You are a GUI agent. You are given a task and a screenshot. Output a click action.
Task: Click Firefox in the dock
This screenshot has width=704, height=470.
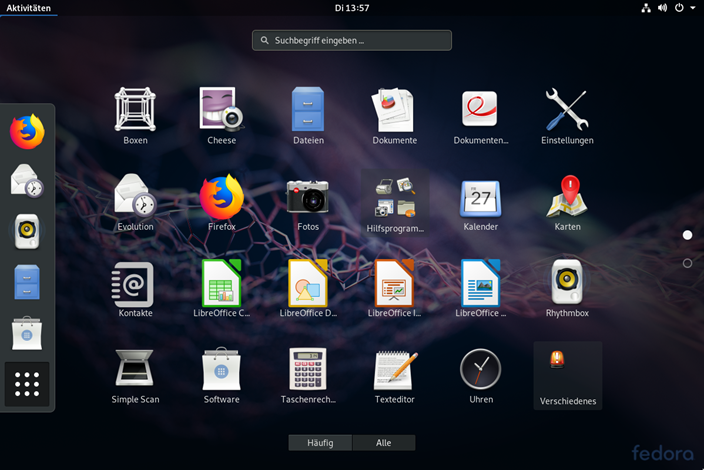click(x=27, y=132)
